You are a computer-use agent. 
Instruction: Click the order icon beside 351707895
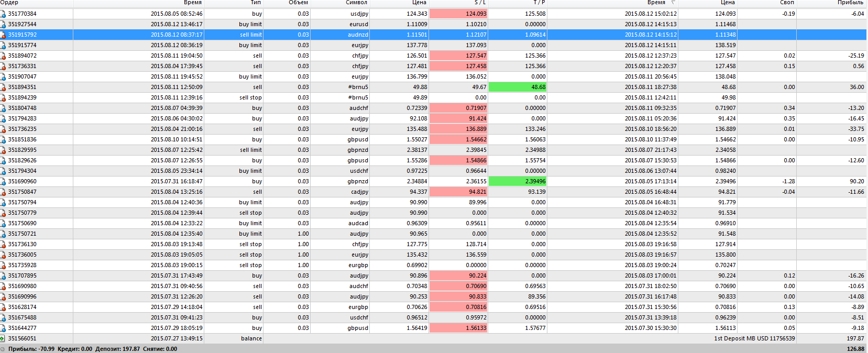point(3,275)
